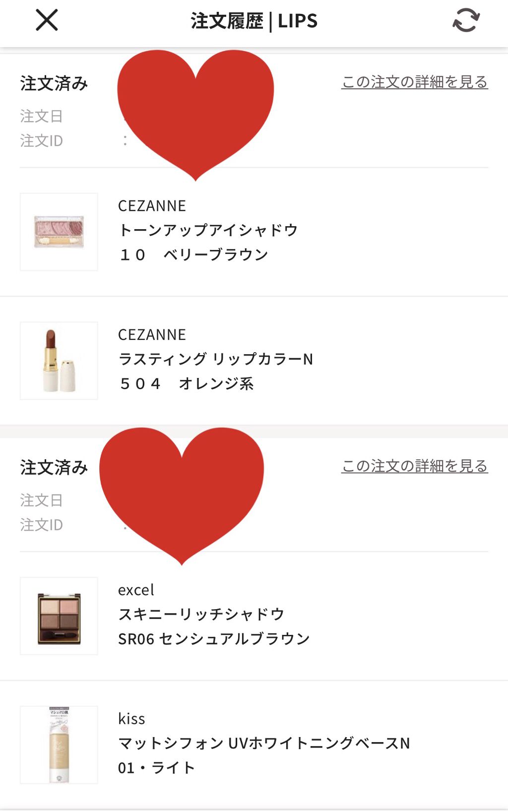Select トーンアップアイシャドウ product name
This screenshot has height=812, width=508.
[208, 230]
